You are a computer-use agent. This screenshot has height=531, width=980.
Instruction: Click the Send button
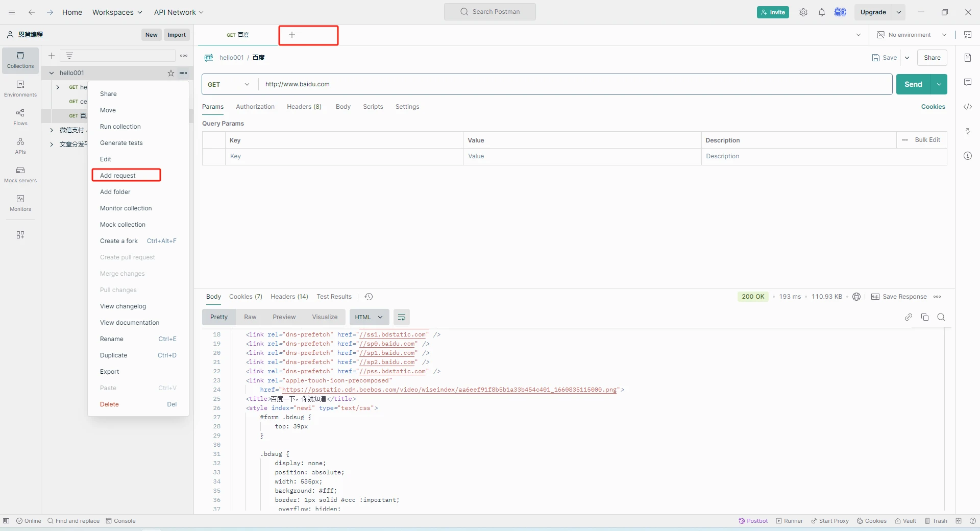point(914,84)
